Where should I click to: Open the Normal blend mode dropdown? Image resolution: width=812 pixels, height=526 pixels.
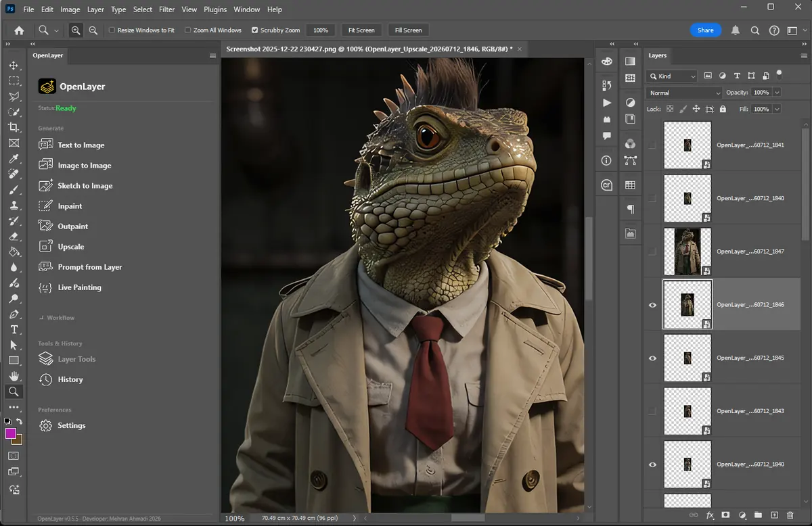[x=684, y=93]
